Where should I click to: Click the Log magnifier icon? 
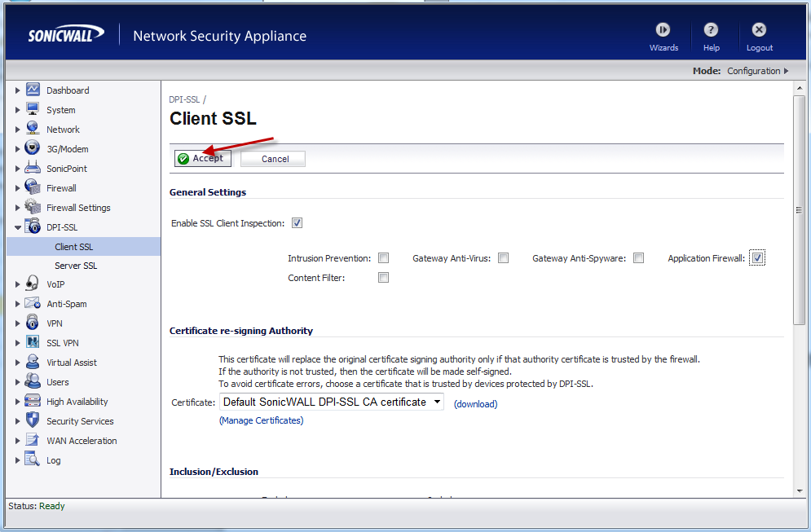pyautogui.click(x=33, y=459)
